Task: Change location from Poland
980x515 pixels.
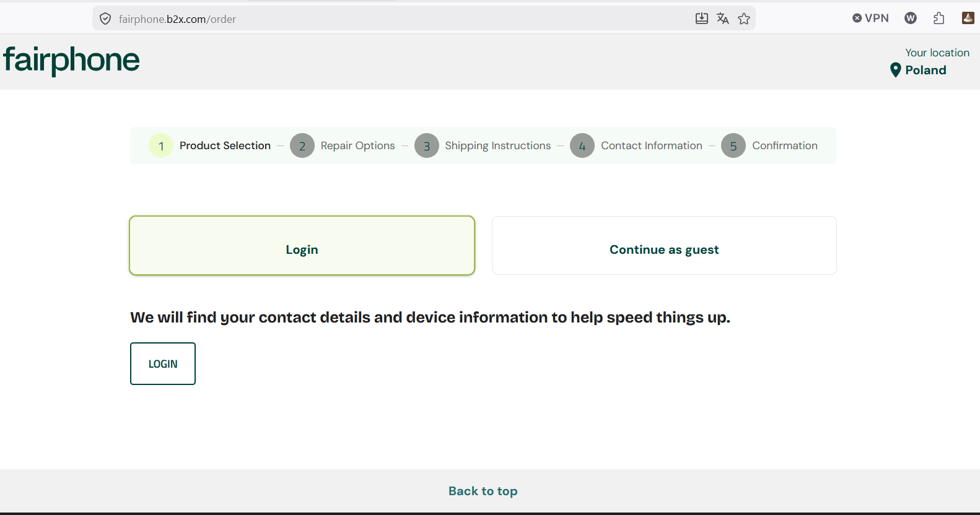Action: pos(925,70)
